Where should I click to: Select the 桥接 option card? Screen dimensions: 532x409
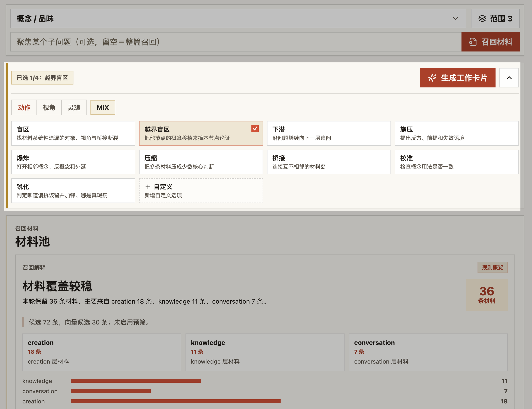pyautogui.click(x=329, y=162)
